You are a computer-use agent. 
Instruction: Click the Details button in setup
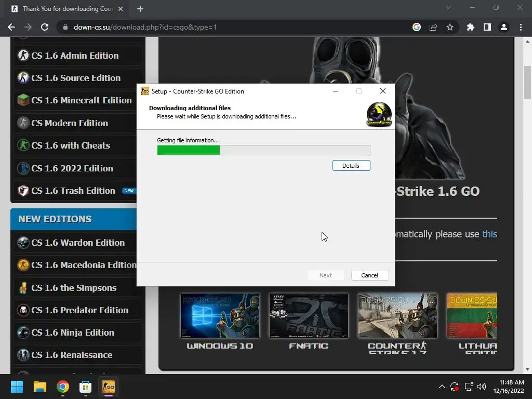(x=351, y=166)
